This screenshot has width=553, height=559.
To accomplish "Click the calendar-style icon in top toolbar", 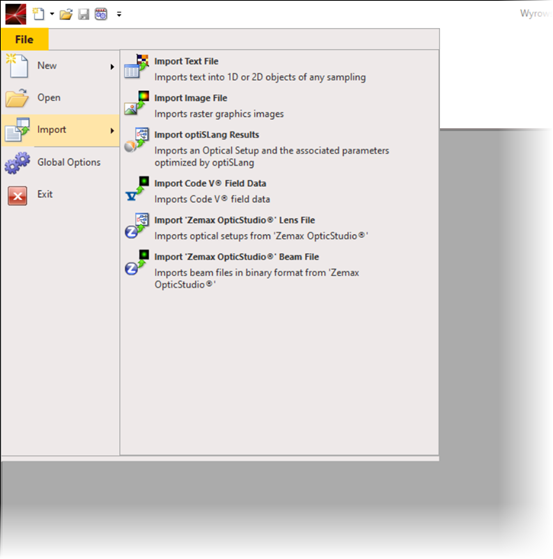I will [101, 14].
